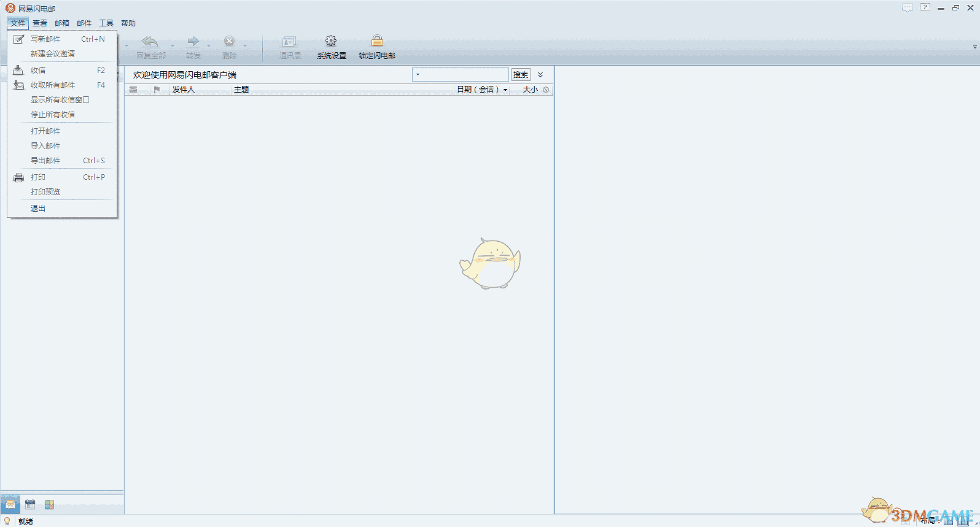Click the last column header icon after 大小
980x527 pixels.
546,90
